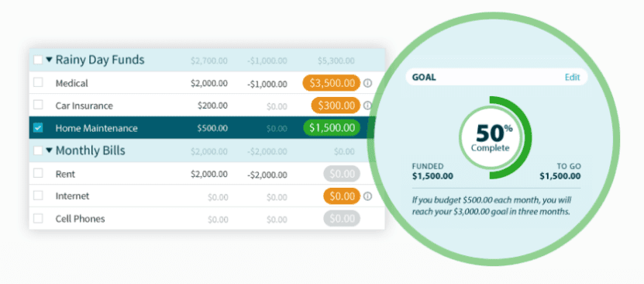Click Home Maintenance green $1,500.00 pill
644x284 pixels.
pos(332,128)
